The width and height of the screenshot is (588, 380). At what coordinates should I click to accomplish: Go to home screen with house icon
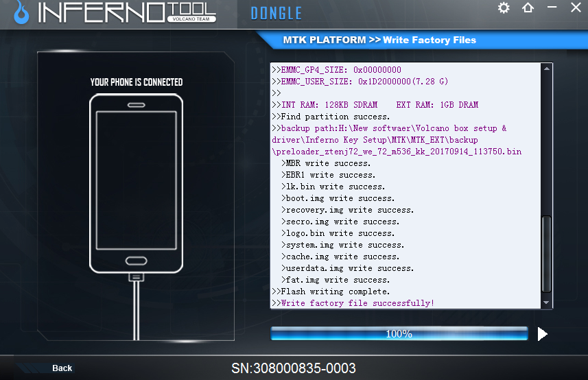point(528,8)
